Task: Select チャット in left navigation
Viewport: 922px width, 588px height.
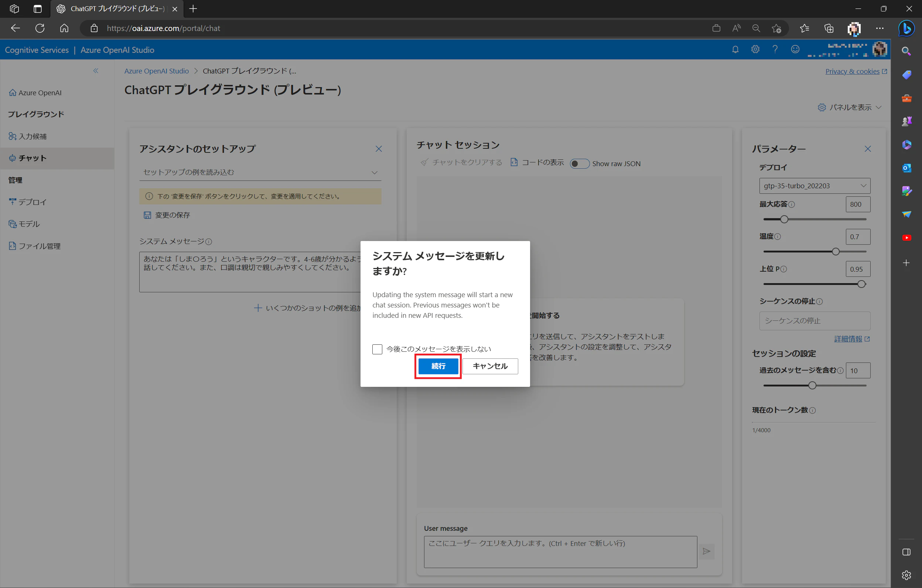Action: (57, 158)
